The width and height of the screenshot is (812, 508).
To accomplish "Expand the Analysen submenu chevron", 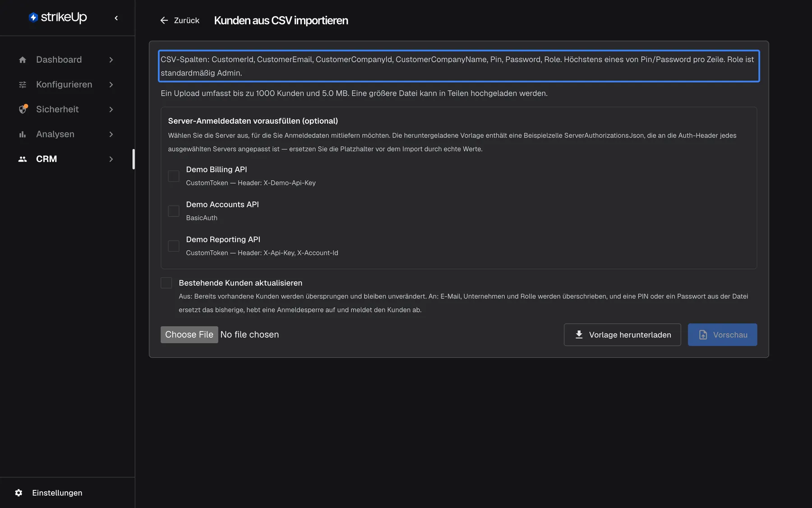I will tap(111, 134).
